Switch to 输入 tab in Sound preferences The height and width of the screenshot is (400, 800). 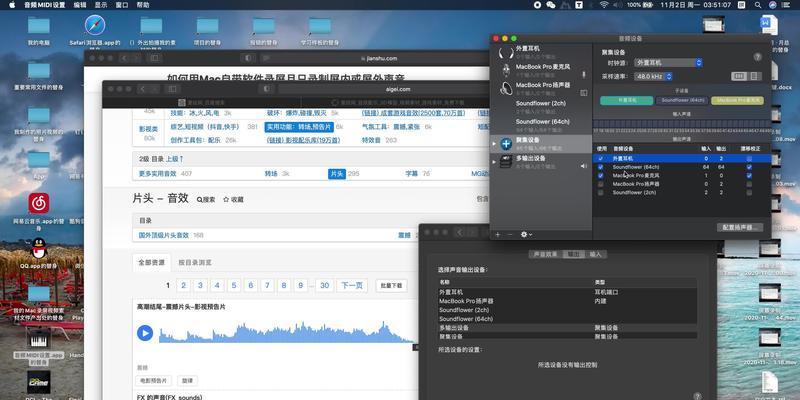596,254
